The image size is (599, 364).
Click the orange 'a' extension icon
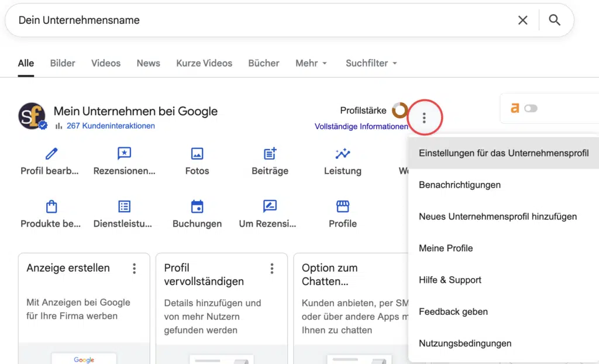pos(515,108)
